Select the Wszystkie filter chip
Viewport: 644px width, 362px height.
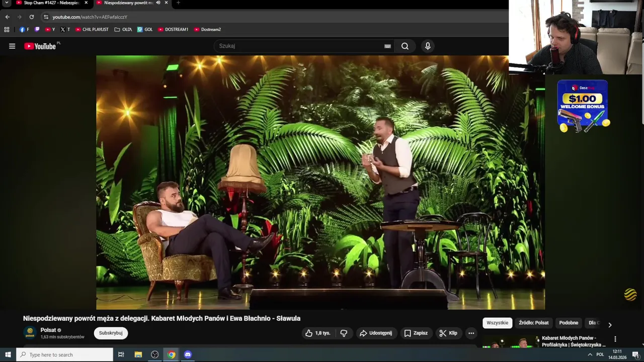[498, 323]
